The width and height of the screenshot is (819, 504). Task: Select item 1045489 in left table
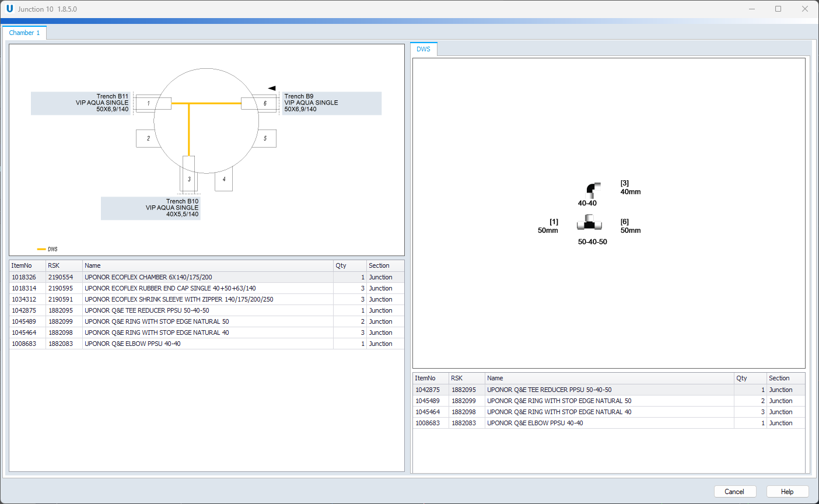(206, 321)
